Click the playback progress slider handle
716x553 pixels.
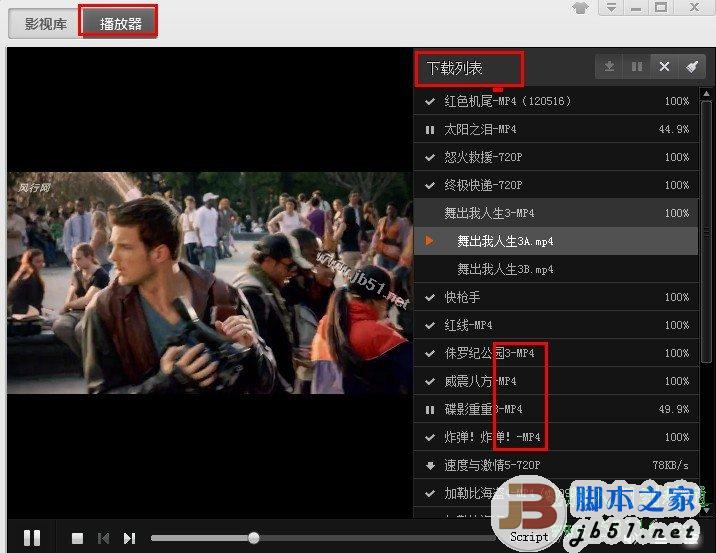coord(253,538)
